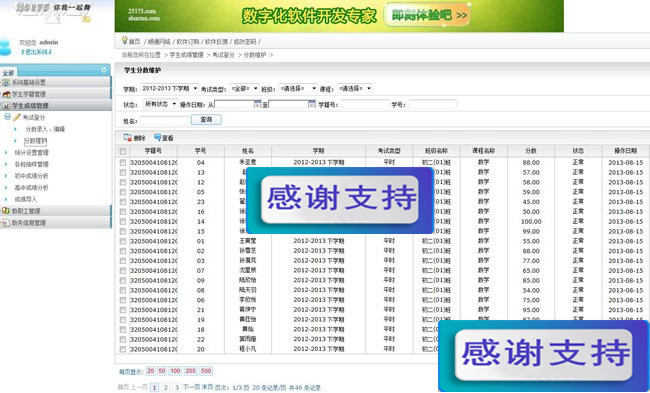Click the 姓名 input field

165,121
